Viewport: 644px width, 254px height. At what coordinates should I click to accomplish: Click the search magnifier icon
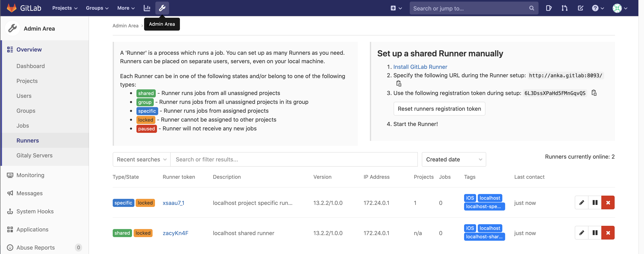click(532, 8)
